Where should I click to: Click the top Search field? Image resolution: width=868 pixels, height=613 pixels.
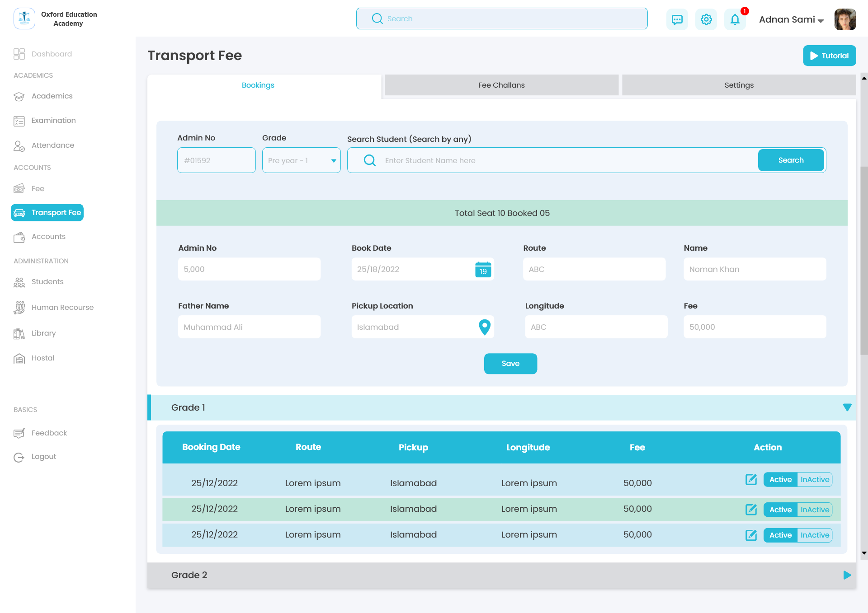click(502, 19)
